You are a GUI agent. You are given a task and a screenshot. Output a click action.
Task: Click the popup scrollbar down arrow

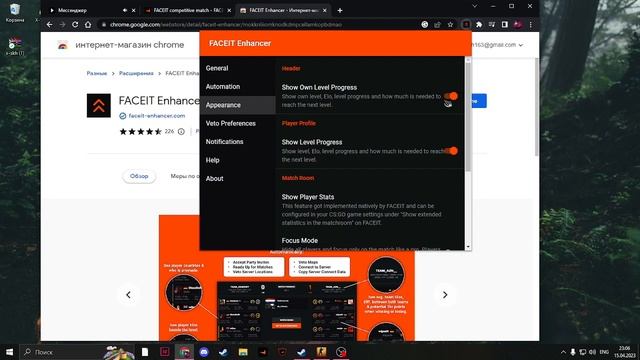(468, 247)
